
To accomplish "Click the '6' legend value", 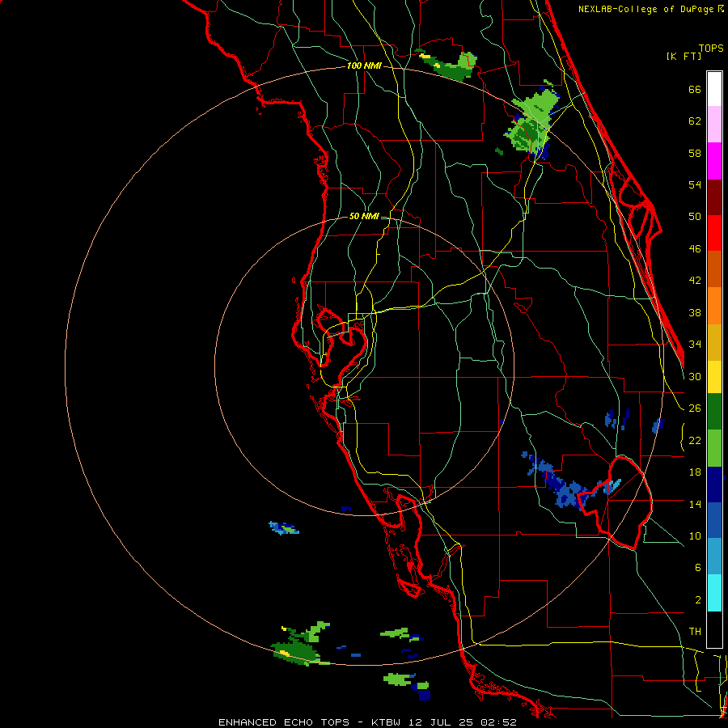I will pos(697,568).
